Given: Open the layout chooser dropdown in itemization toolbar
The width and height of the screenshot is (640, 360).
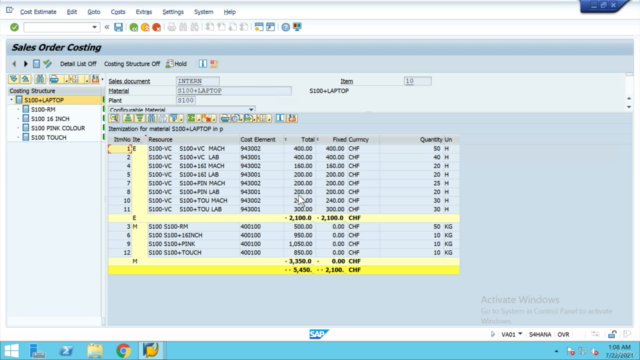Looking at the screenshot, I should [269, 119].
